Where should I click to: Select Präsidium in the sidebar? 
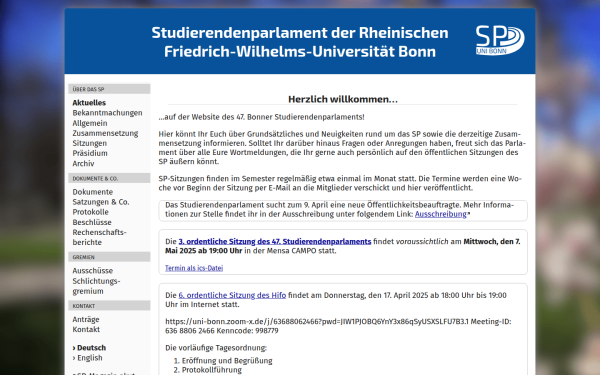click(x=90, y=153)
